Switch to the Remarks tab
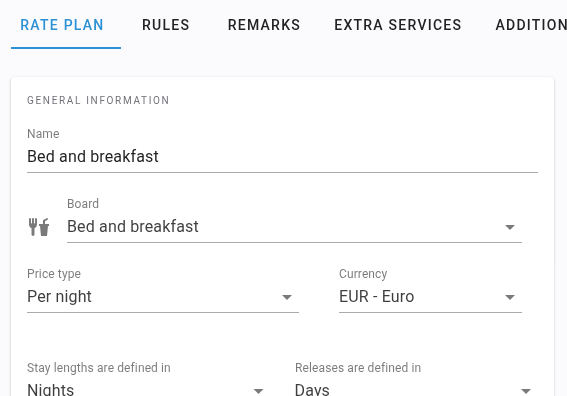The image size is (567, 396). [264, 25]
